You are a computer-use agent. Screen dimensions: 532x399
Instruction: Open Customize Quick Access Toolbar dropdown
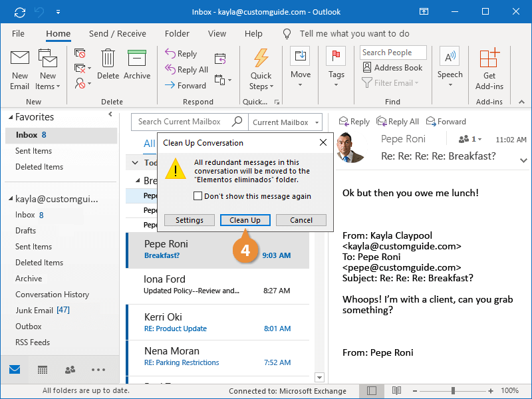(x=59, y=12)
